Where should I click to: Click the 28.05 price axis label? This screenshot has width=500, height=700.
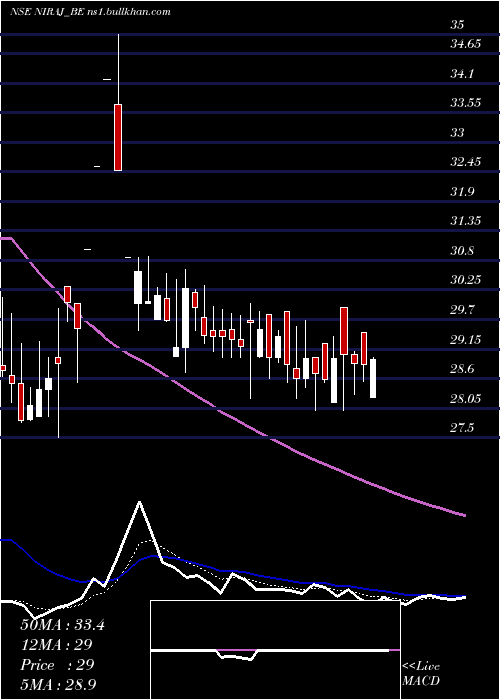click(466, 398)
